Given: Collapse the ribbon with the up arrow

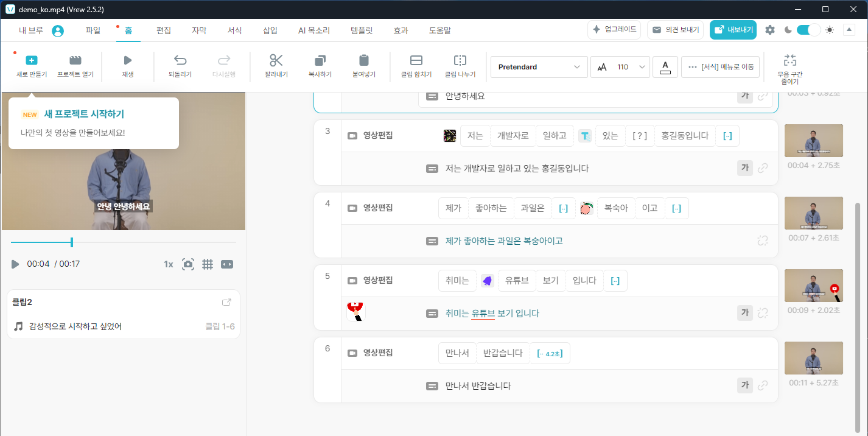Looking at the screenshot, I should click(x=849, y=30).
